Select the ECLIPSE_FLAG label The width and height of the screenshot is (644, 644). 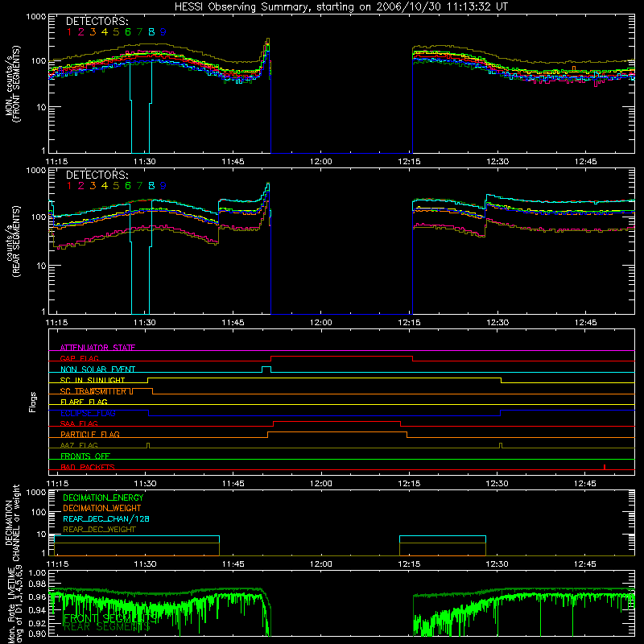pos(88,413)
